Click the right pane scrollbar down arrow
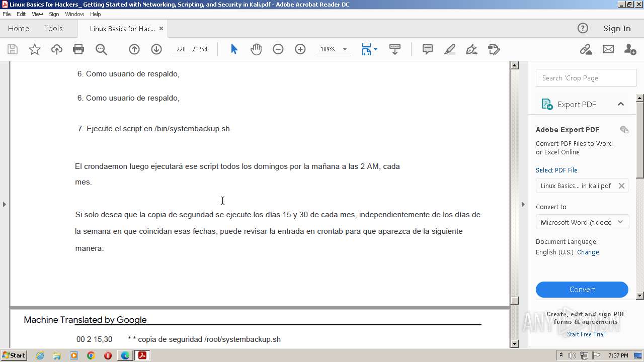Screen dimensions: 644x362 coord(640,296)
